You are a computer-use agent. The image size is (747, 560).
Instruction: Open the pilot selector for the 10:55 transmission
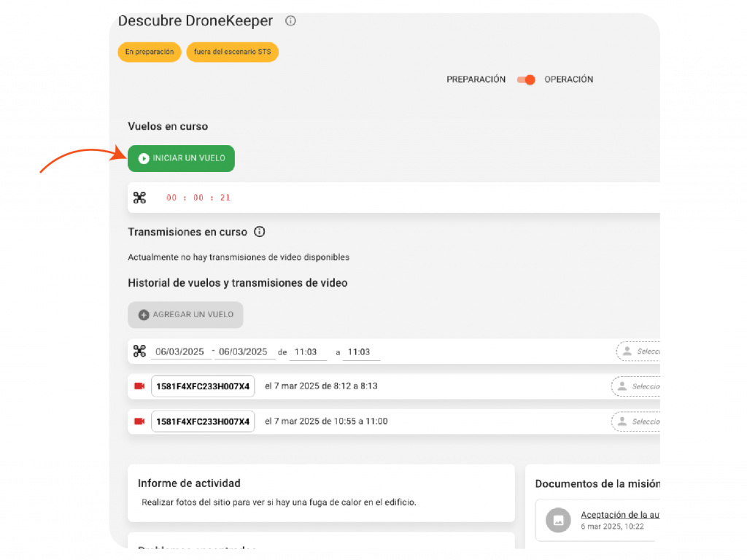636,421
